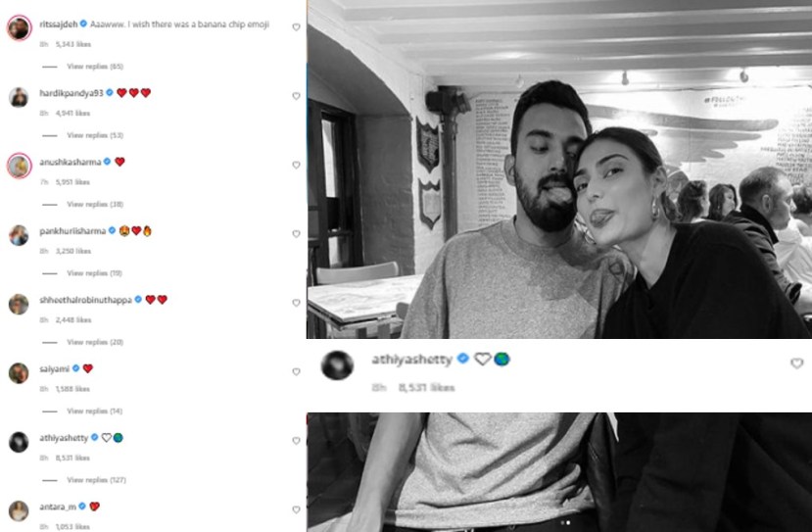Like pankhurlisharma's comment with heart icon

pos(296,233)
